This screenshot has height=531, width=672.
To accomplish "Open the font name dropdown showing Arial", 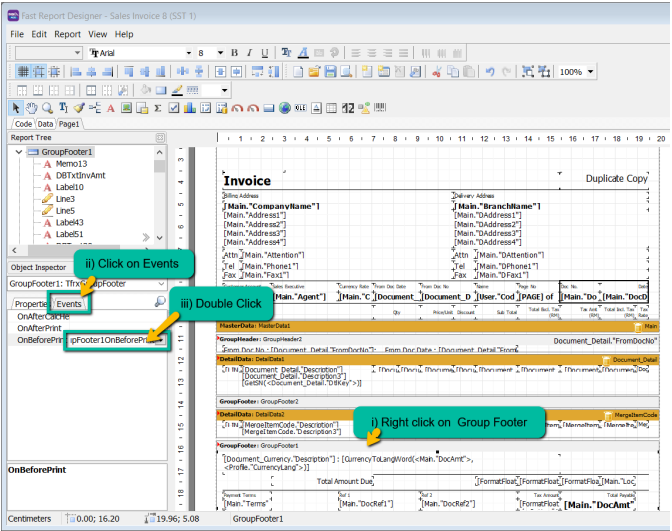I will click(x=187, y=53).
